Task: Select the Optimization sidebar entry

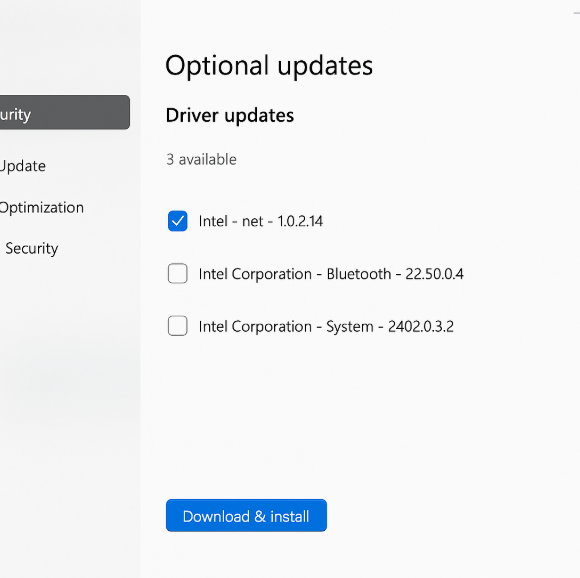Action: point(41,207)
